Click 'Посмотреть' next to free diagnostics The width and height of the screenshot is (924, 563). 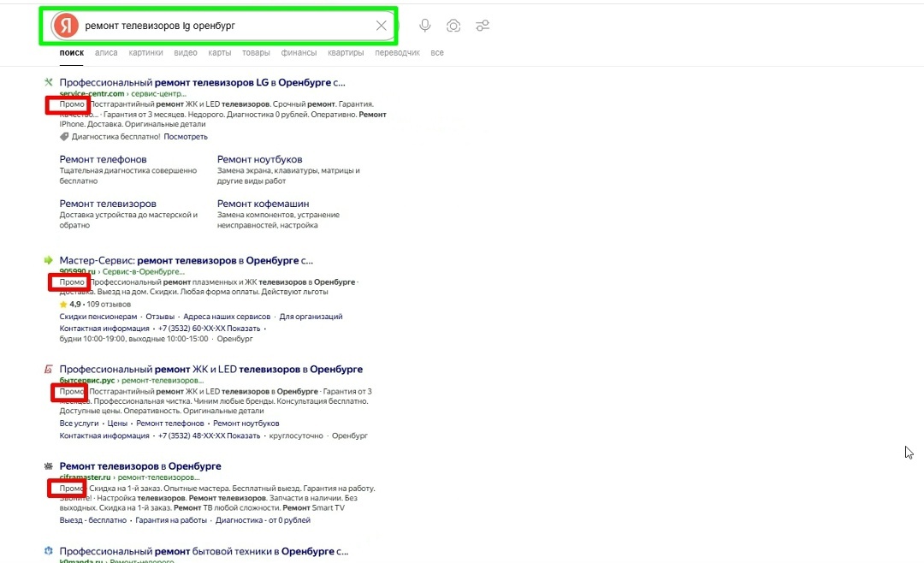point(186,136)
